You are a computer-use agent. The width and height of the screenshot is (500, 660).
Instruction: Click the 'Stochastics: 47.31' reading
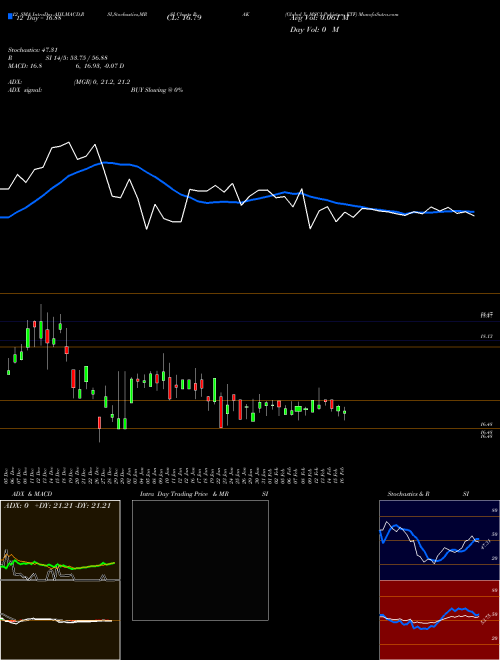tap(33, 50)
